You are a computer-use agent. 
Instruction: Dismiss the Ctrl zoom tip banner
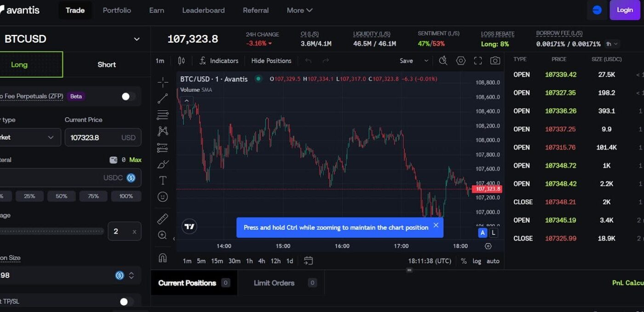click(x=436, y=225)
